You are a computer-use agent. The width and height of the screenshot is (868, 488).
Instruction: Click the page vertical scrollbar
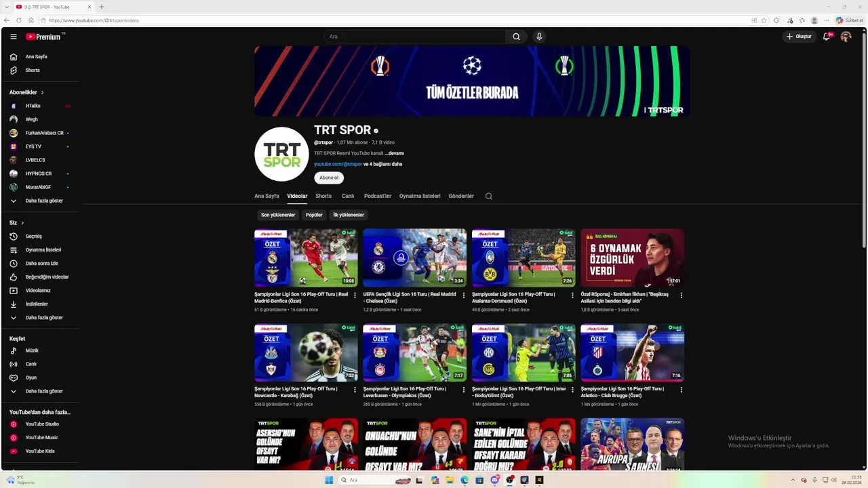pos(863,139)
